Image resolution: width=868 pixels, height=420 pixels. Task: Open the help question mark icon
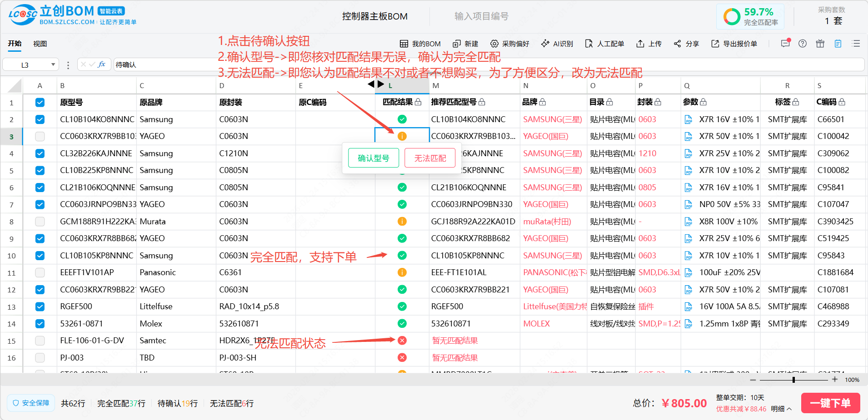(803, 44)
